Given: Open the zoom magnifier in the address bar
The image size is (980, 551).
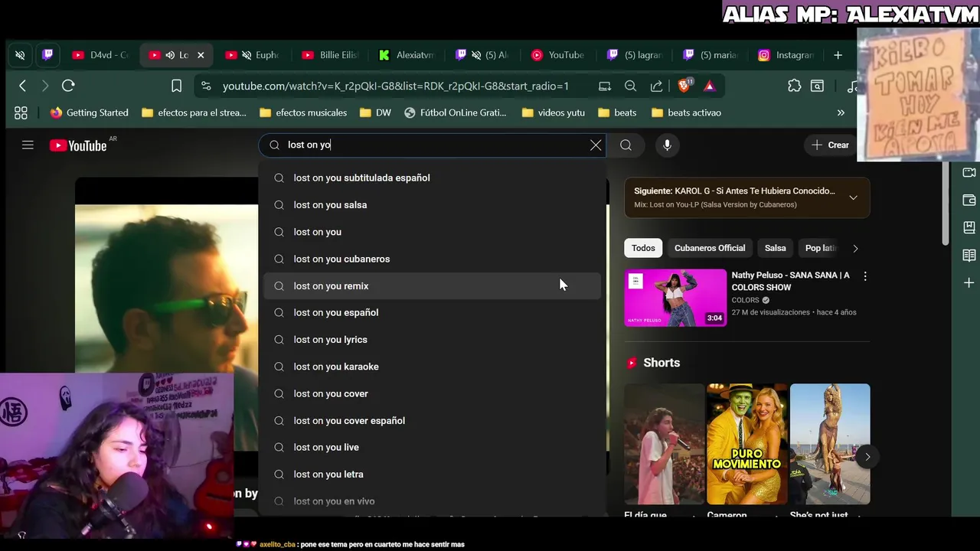Looking at the screenshot, I should point(630,86).
